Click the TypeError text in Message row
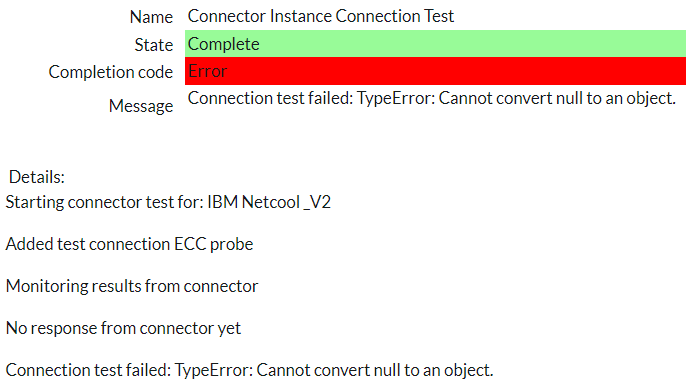 click(396, 98)
